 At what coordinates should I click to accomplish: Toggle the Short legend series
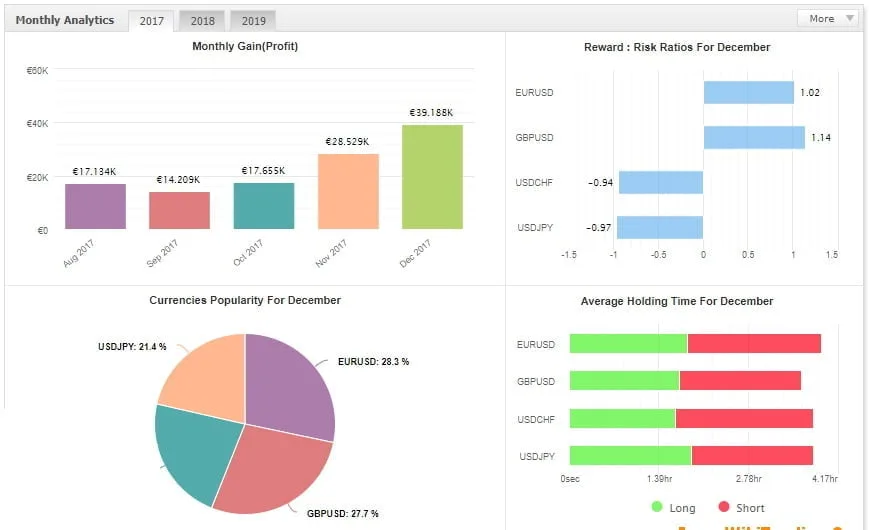tap(741, 508)
